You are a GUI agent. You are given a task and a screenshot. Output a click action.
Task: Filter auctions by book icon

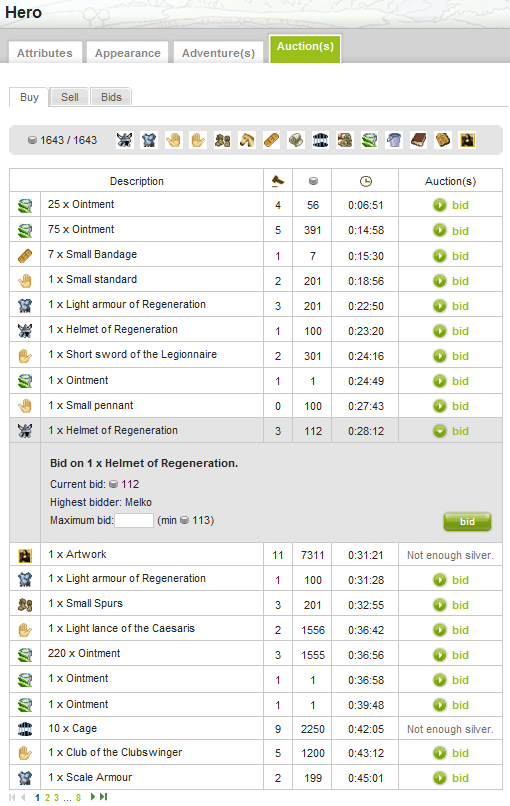point(418,140)
